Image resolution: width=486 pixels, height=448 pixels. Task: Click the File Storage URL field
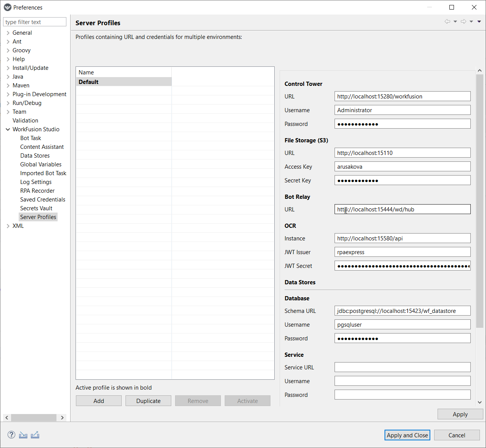402,153
